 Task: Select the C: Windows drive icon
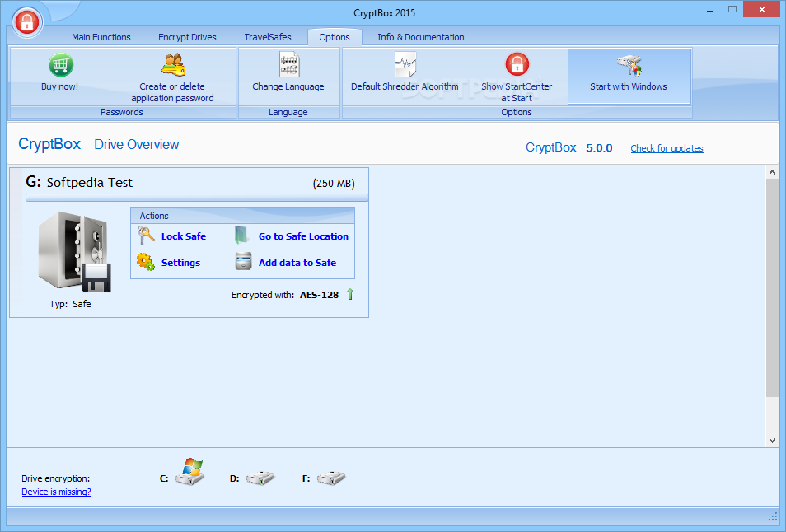189,471
